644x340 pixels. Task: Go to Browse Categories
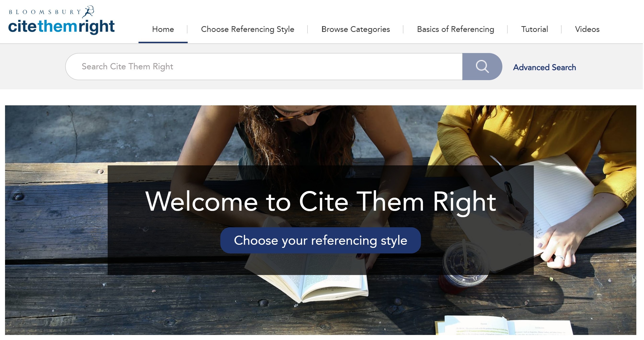tap(355, 29)
